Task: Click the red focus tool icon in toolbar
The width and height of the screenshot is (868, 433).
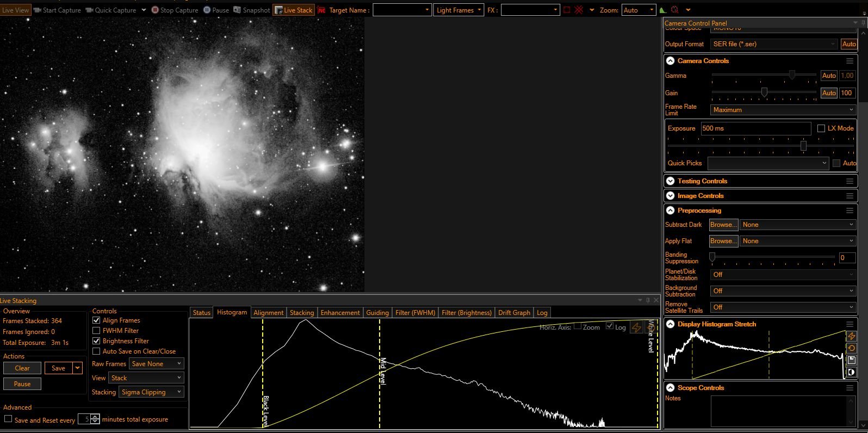Action: [675, 10]
